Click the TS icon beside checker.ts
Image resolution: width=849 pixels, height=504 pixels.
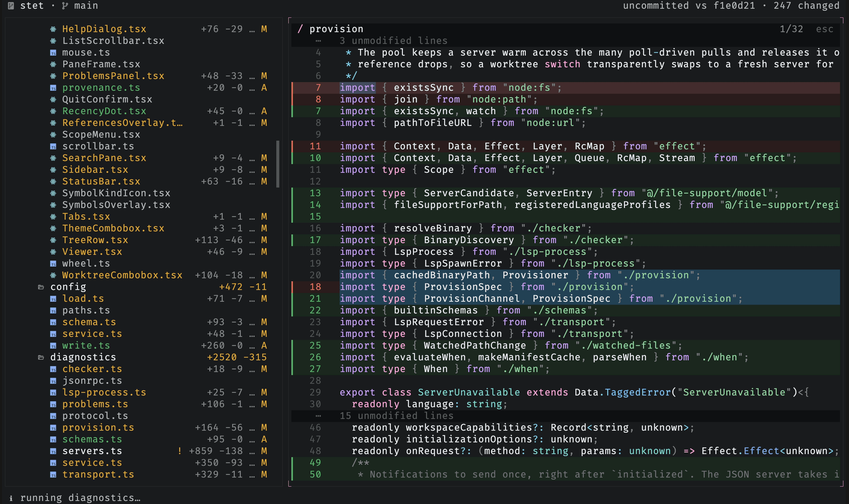pyautogui.click(x=53, y=369)
